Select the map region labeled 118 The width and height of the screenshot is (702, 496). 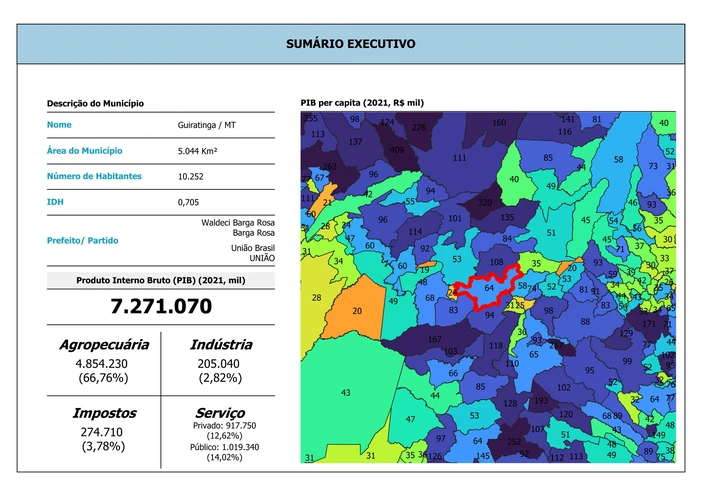click(496, 345)
